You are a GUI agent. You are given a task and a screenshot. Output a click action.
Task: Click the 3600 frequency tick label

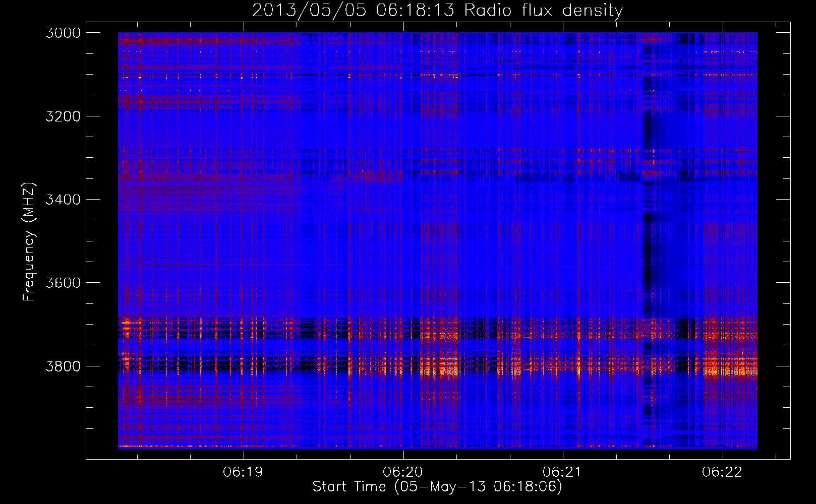pos(63,283)
